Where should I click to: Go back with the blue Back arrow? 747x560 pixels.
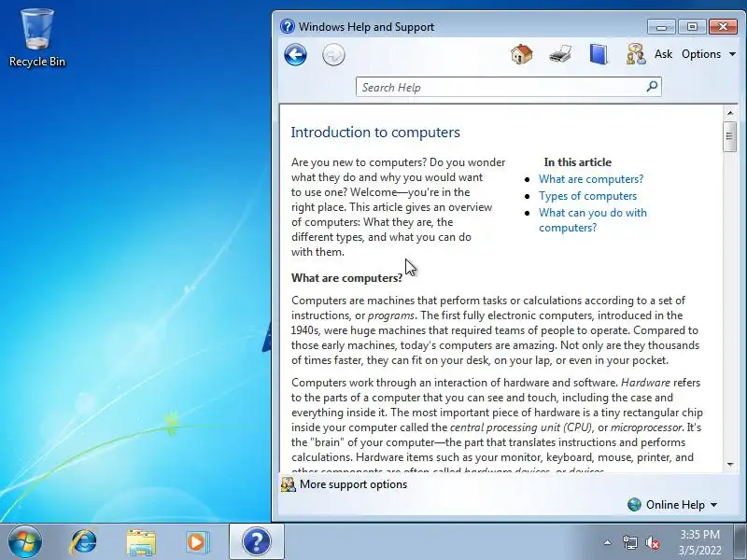click(295, 55)
